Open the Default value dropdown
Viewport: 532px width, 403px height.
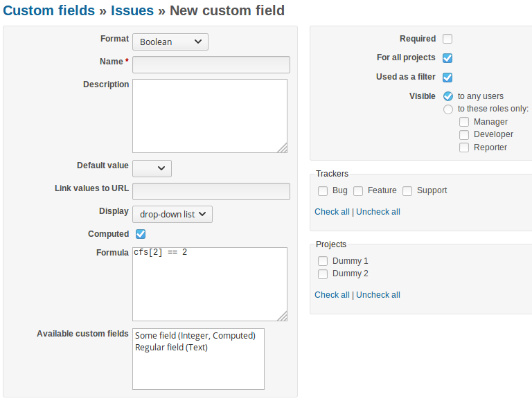coord(152,168)
